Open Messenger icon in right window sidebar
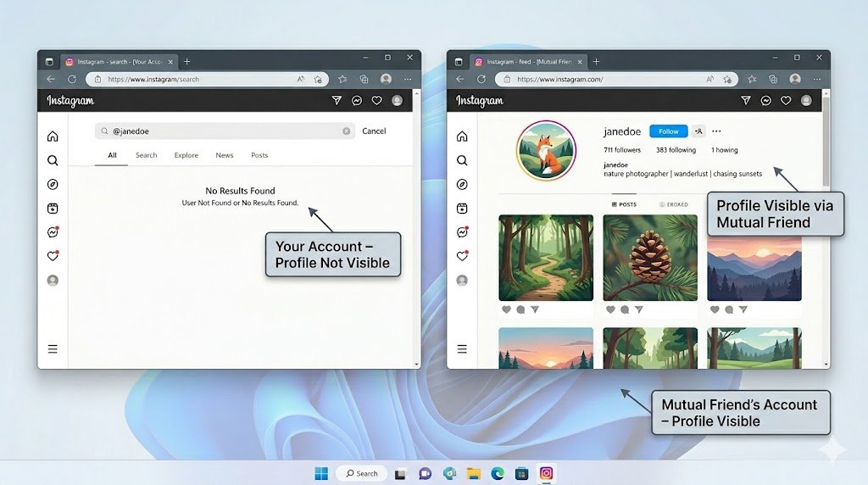Screen dimensions: 868x485 point(462,232)
